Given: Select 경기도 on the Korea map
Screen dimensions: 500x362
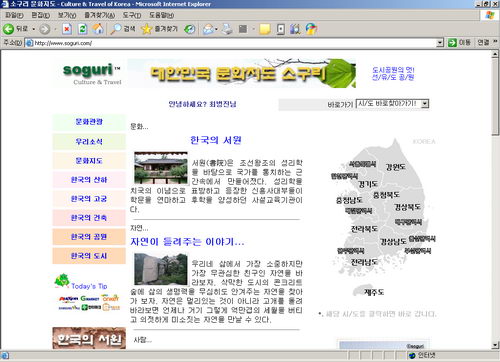Looking at the screenshot, I should pyautogui.click(x=368, y=184).
